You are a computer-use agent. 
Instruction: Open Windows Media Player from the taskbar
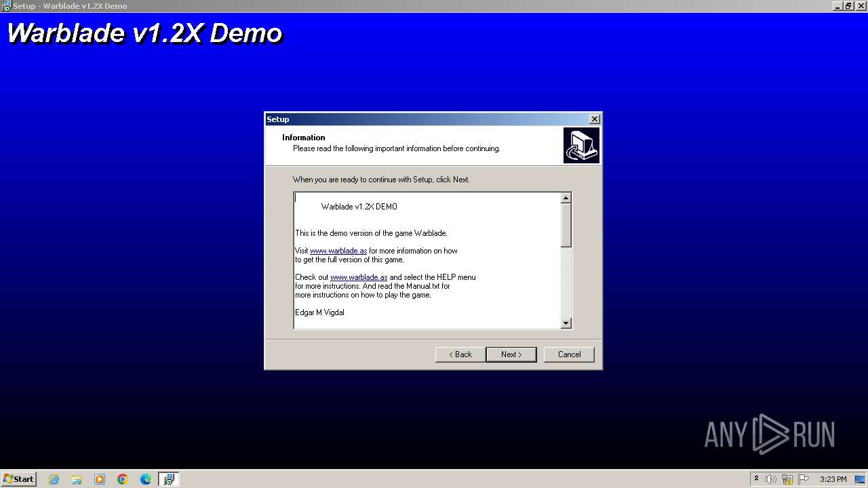(x=100, y=479)
